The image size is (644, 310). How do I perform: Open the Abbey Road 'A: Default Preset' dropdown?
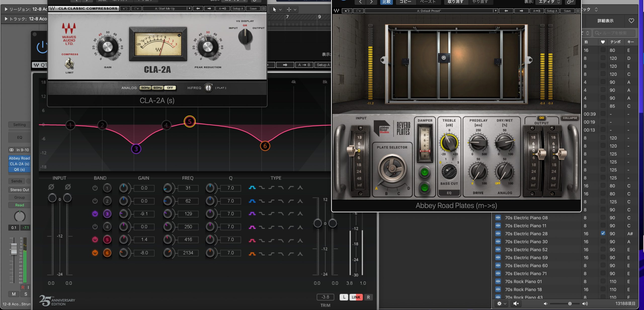431,11
